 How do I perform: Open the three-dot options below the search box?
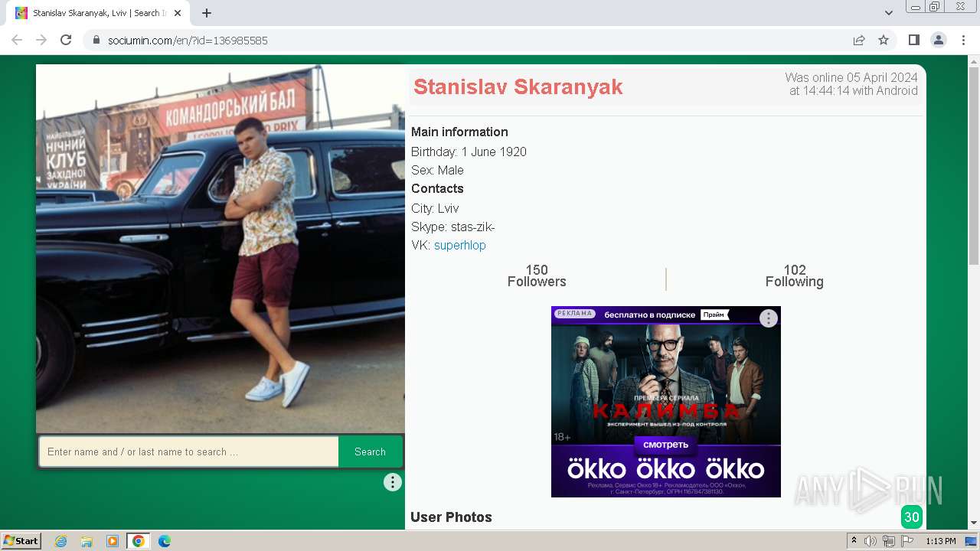(393, 482)
